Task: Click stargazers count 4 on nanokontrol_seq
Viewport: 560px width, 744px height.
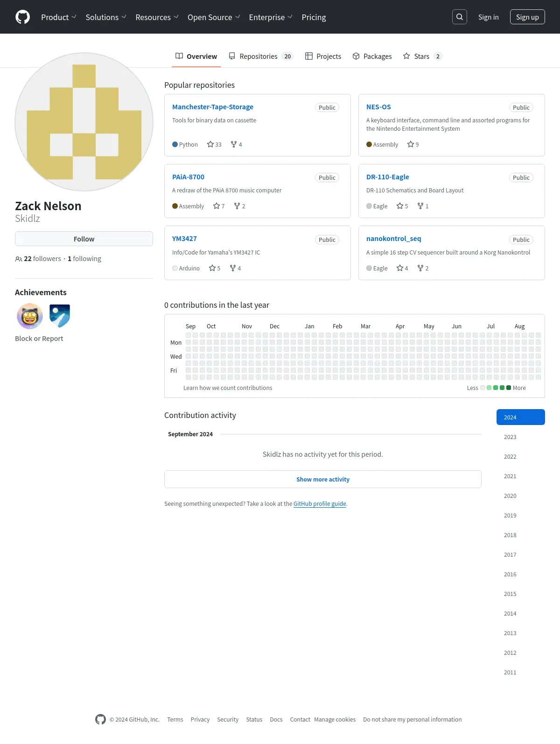Action: [x=402, y=268]
